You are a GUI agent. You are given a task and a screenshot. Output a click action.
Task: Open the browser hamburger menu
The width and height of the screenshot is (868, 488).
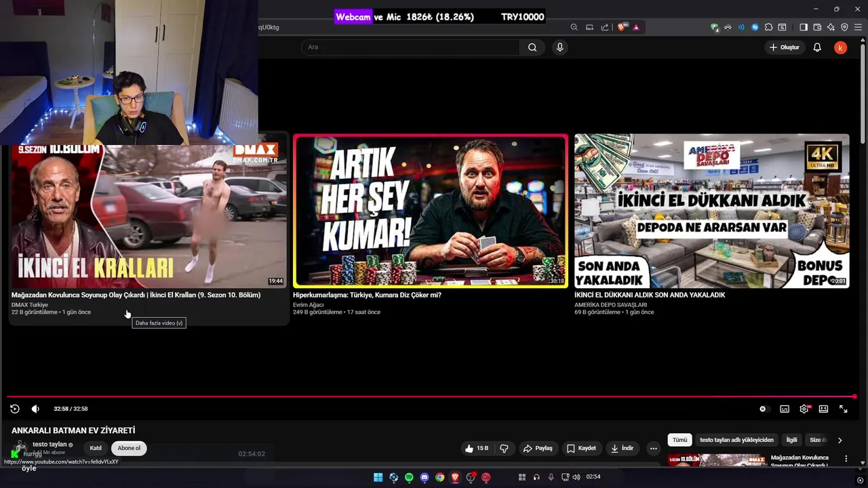pos(858,27)
